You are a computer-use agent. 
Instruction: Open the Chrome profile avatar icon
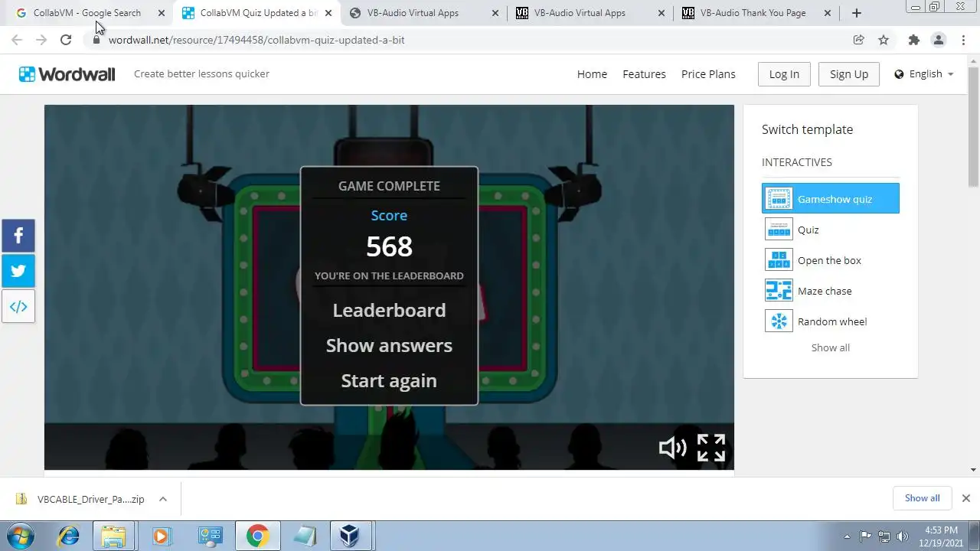point(939,40)
